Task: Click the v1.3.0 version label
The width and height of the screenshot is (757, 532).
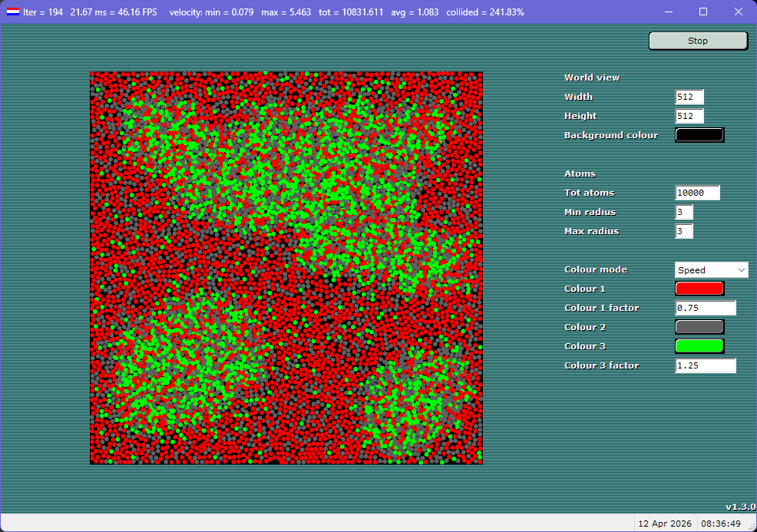Action: 739,507
